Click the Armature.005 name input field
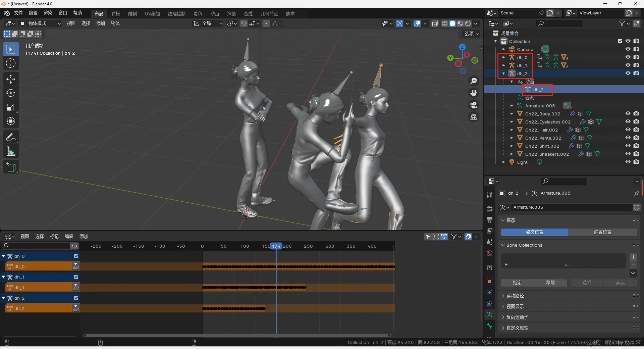This screenshot has width=644, height=349. tap(570, 207)
